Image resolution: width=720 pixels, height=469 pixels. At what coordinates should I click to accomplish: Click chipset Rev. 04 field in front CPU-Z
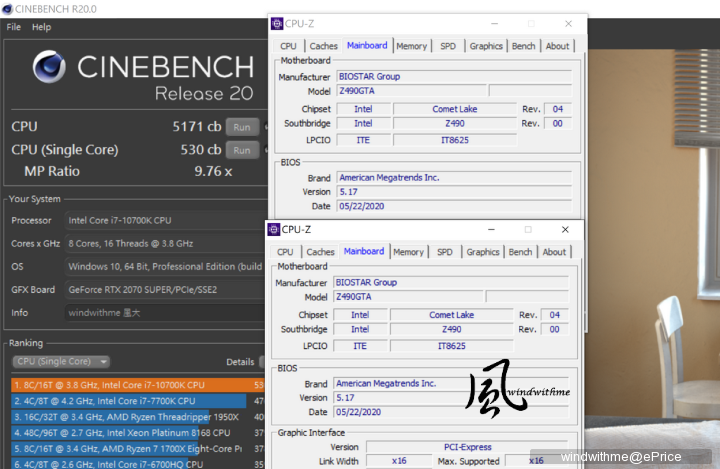click(555, 315)
